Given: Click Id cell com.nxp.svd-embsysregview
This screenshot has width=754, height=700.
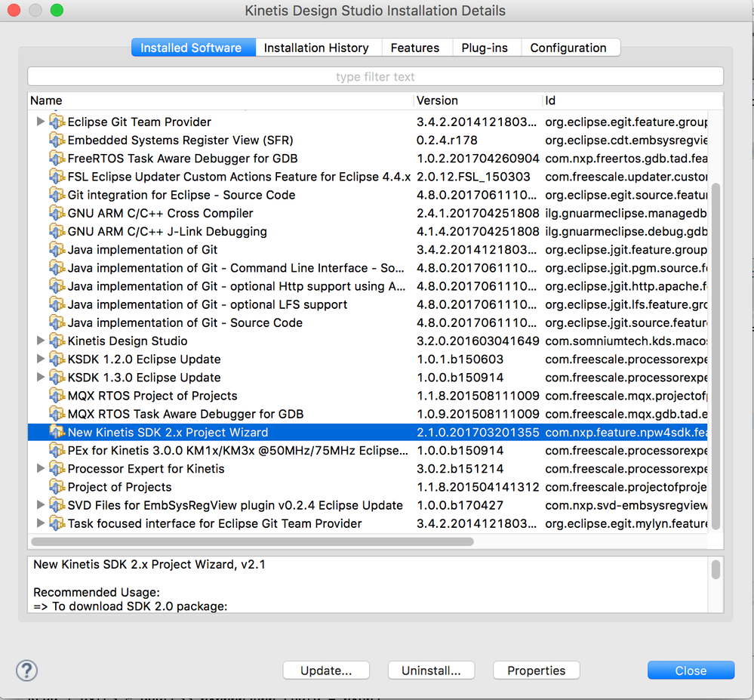Looking at the screenshot, I should 626,506.
